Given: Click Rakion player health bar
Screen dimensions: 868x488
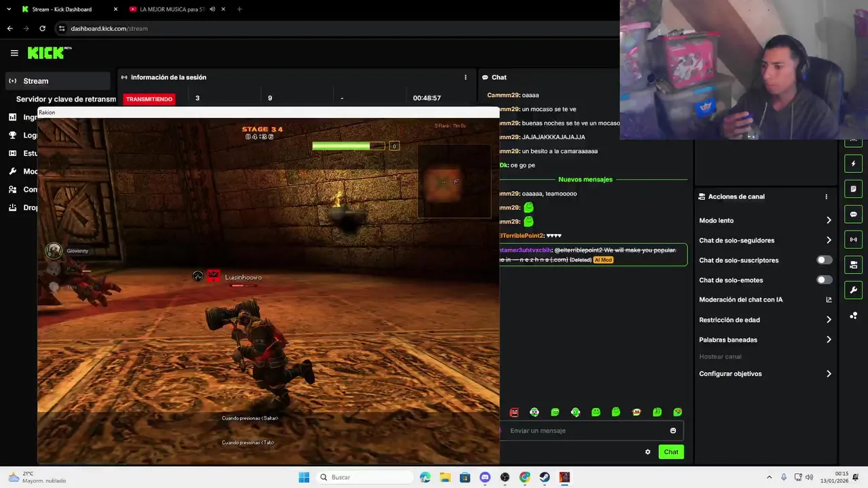Looking at the screenshot, I should pyautogui.click(x=349, y=146).
